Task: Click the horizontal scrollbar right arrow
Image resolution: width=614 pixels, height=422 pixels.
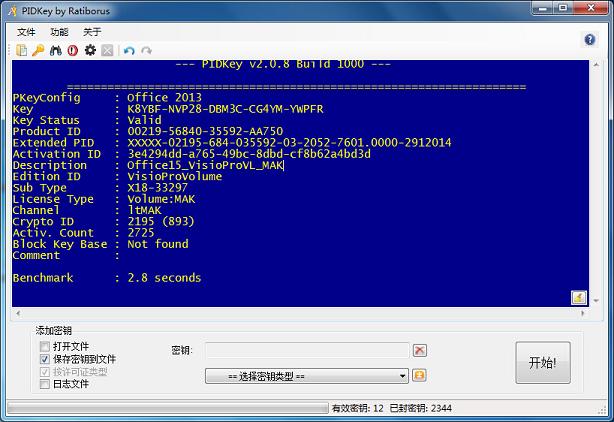Action: tap(583, 313)
